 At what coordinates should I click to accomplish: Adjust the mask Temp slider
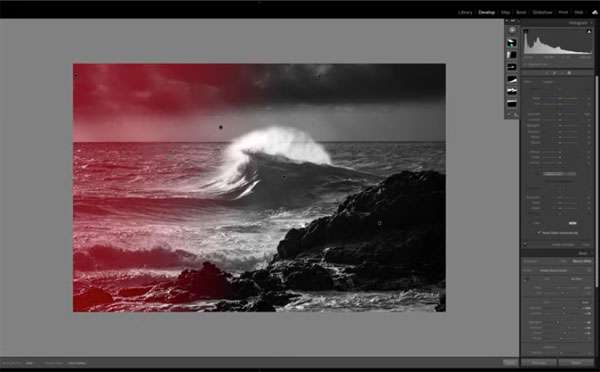pyautogui.click(x=560, y=98)
